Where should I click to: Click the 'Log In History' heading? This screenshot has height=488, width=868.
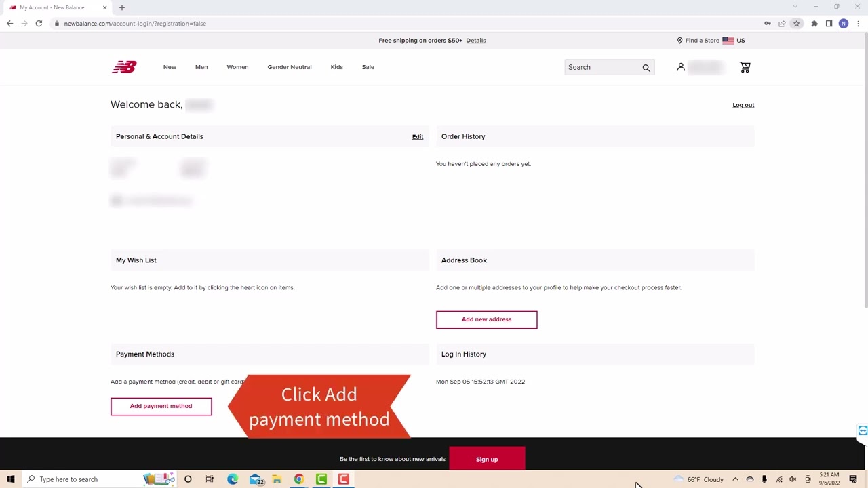pyautogui.click(x=464, y=354)
